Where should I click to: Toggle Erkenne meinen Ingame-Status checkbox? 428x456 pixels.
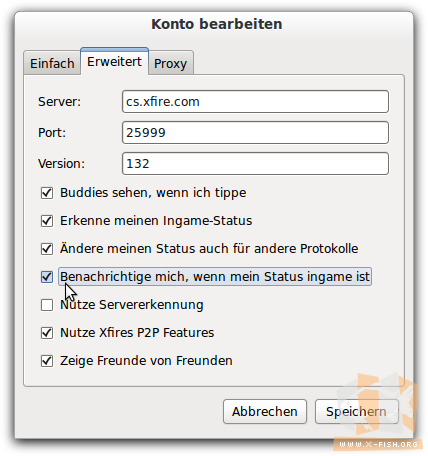(x=47, y=221)
